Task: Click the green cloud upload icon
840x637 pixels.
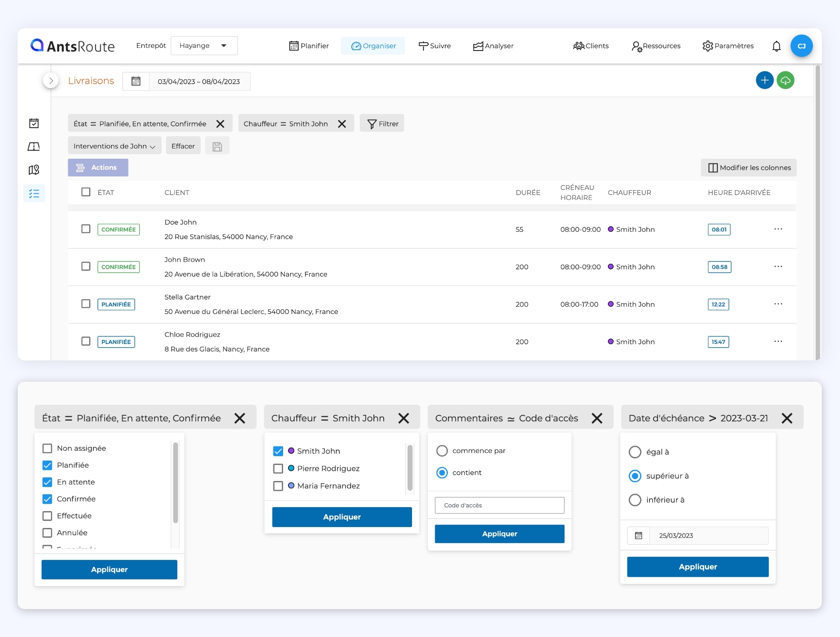Action: click(x=786, y=80)
